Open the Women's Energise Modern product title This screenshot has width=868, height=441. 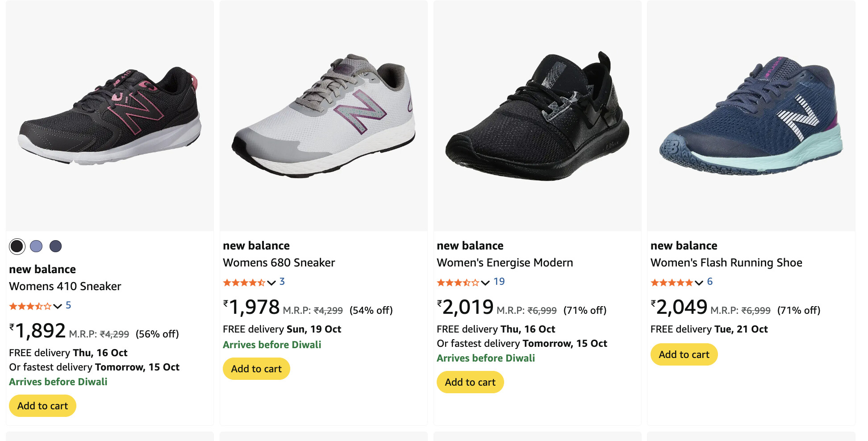click(x=505, y=262)
